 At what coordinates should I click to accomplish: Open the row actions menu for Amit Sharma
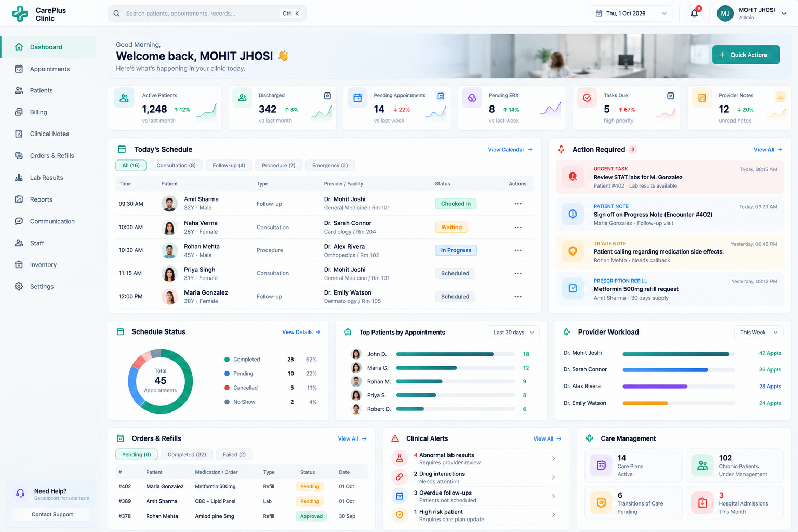518,204
